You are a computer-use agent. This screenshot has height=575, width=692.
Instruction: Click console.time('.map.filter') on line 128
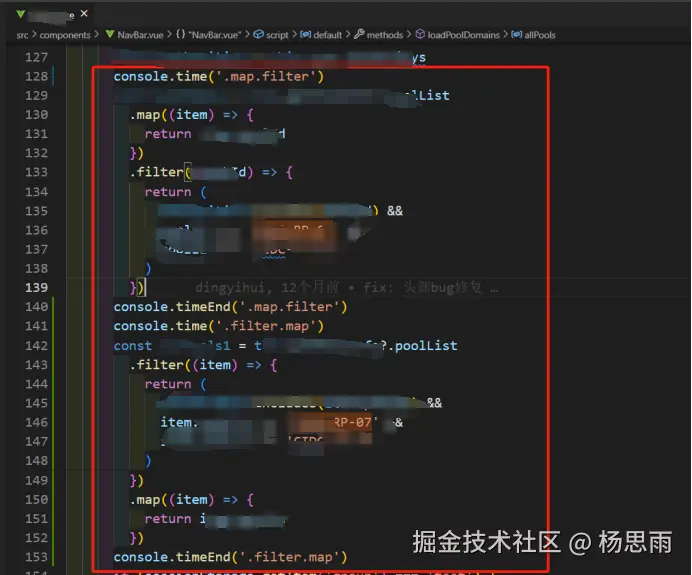218,76
